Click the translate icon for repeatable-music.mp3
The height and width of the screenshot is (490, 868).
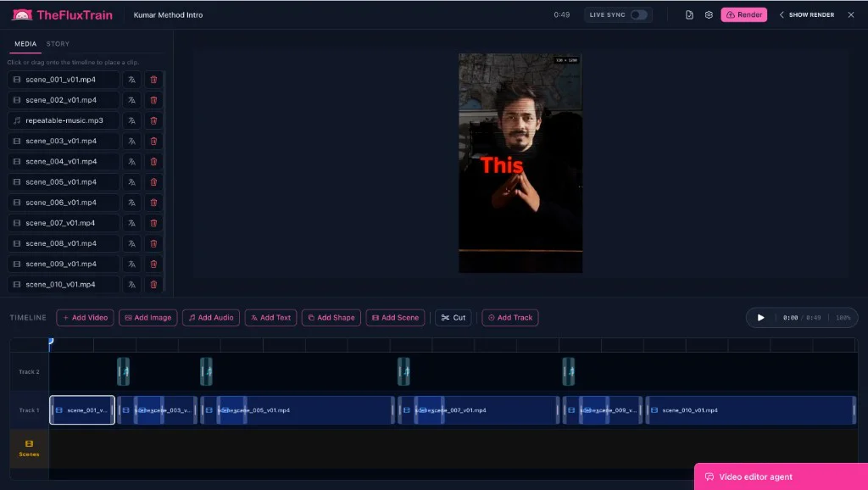(x=131, y=120)
